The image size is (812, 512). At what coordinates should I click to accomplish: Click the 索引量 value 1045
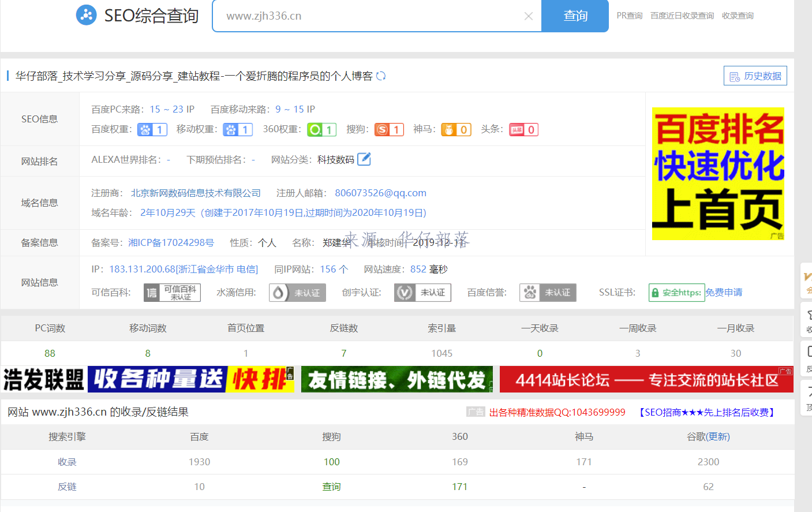(x=442, y=353)
